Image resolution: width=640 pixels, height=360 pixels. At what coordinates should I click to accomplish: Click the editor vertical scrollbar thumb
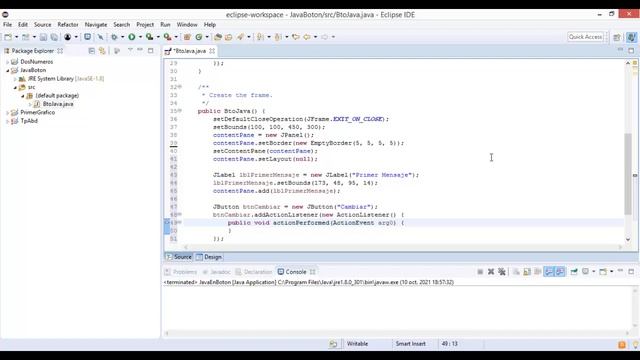point(628,173)
